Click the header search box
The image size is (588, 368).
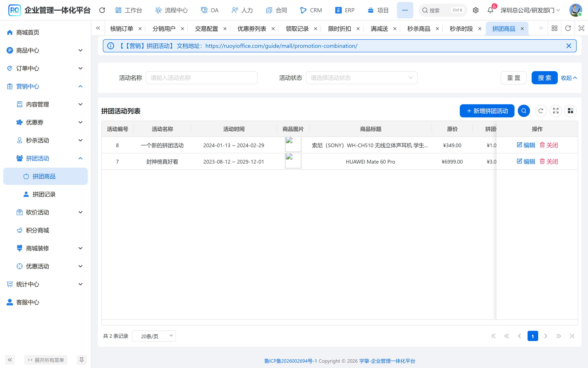(443, 10)
